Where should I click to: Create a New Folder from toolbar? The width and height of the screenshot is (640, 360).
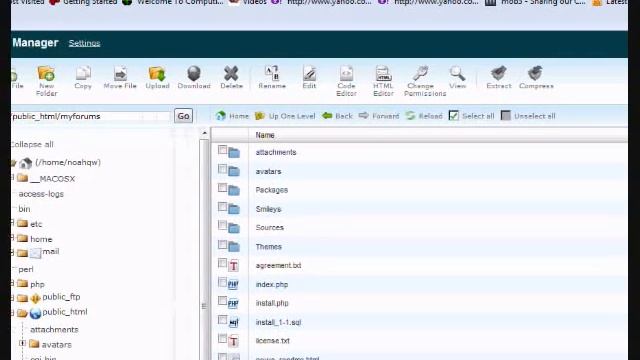[46, 81]
